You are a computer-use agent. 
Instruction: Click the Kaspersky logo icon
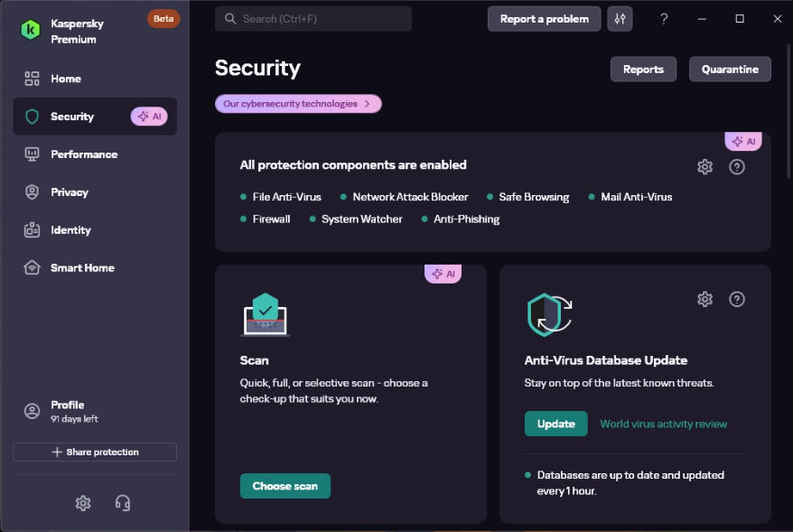tap(31, 30)
